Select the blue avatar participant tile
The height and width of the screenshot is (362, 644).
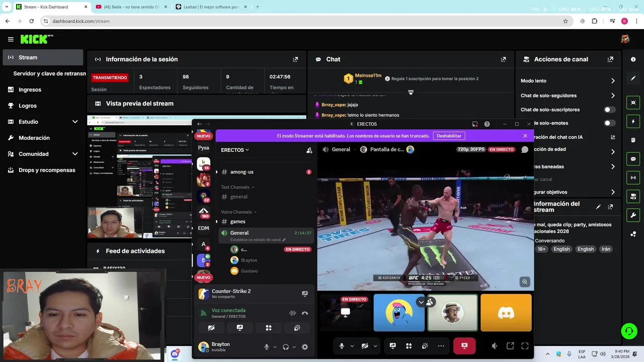pyautogui.click(x=399, y=313)
